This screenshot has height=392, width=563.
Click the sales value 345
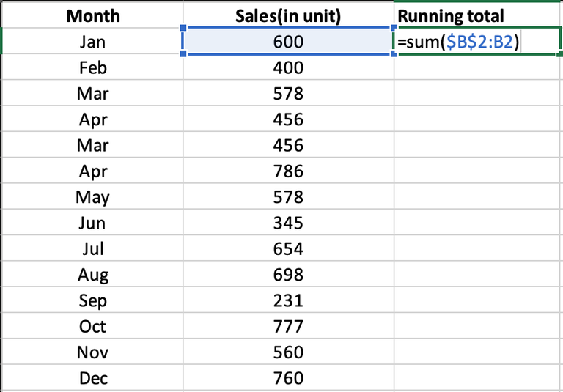pyautogui.click(x=288, y=223)
